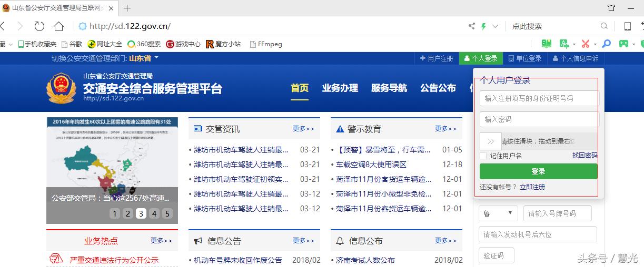The image size is (644, 267).
Task: Click the green translate extension icon
Action: tap(564, 44)
